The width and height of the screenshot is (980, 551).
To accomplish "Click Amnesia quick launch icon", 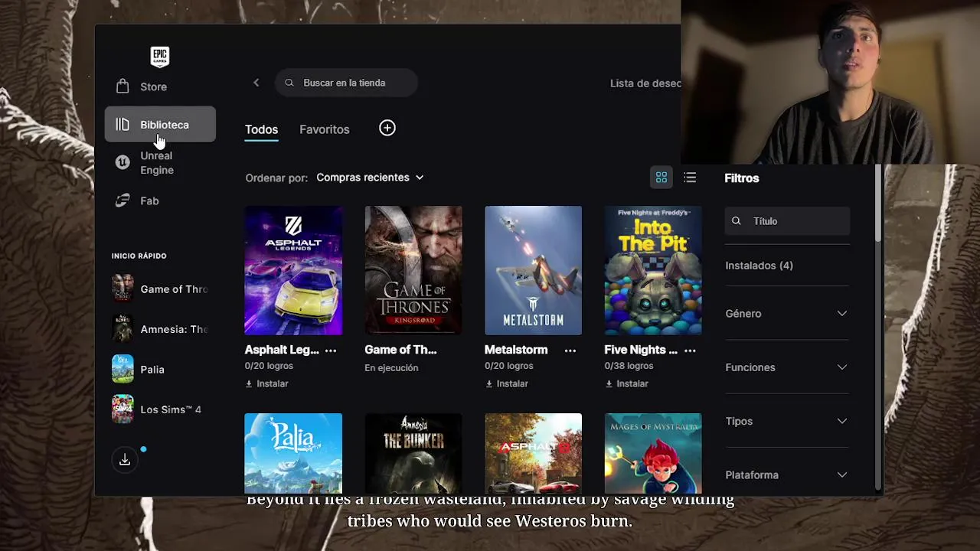I will (122, 329).
